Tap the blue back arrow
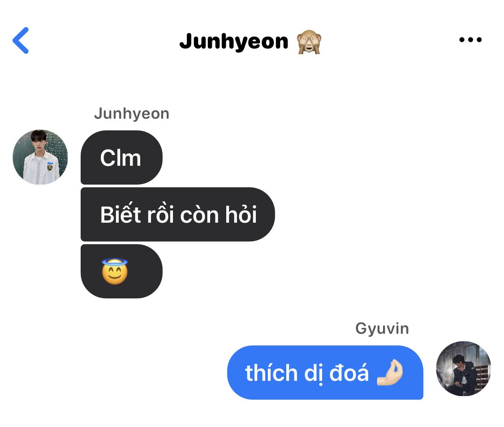Viewport: 504px width, 427px height. (x=21, y=40)
